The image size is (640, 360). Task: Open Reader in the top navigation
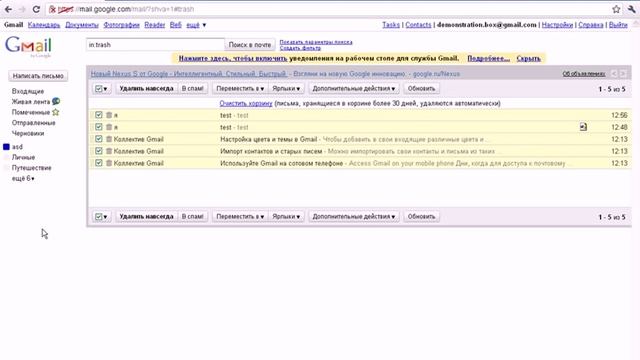pos(155,25)
